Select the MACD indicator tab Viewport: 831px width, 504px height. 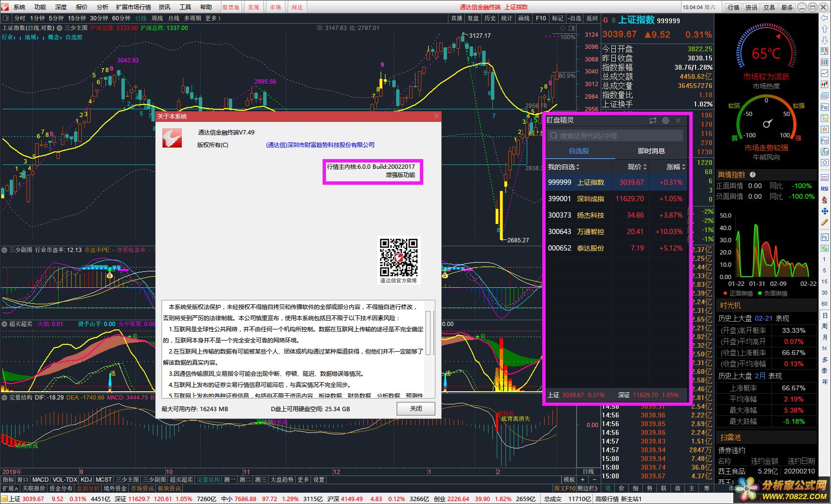pyautogui.click(x=41, y=480)
